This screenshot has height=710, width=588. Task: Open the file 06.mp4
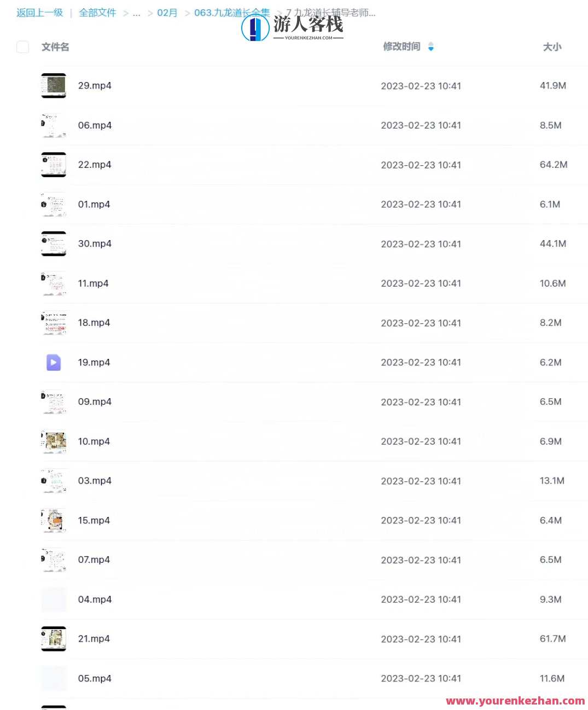(95, 125)
